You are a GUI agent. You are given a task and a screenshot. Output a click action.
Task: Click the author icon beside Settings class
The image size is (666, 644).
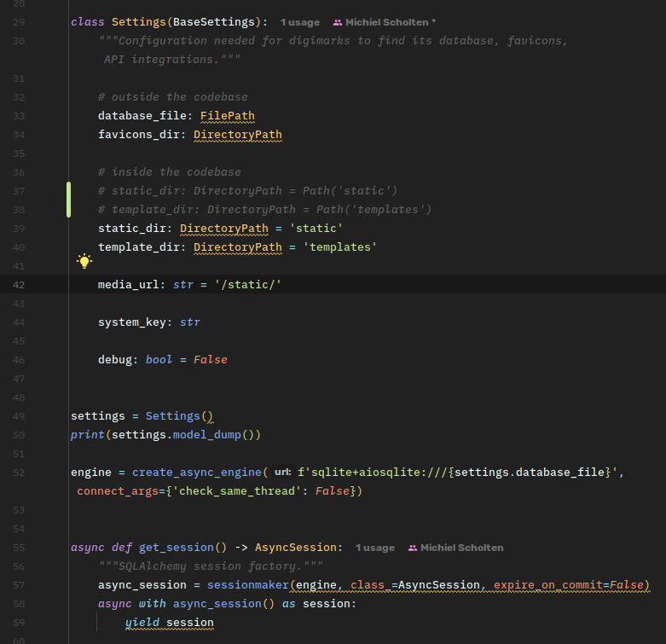pos(338,22)
